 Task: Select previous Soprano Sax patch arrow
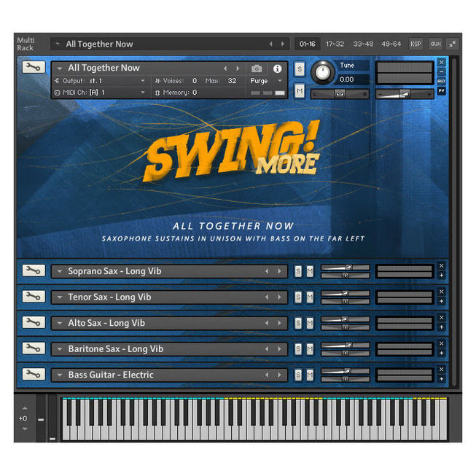267,271
